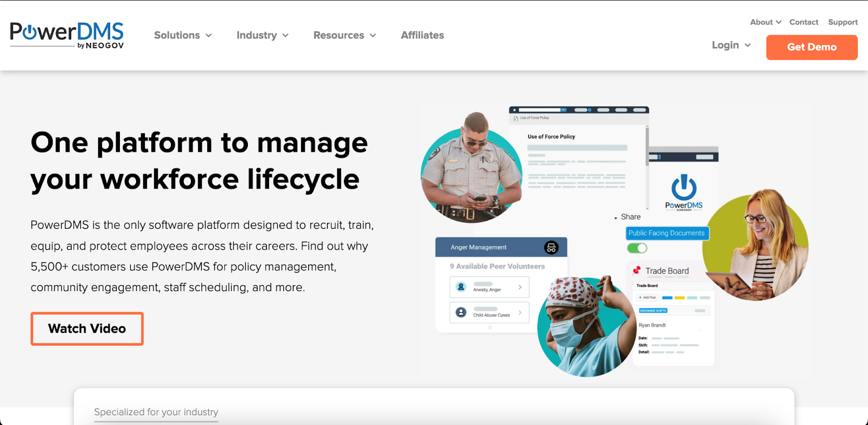The width and height of the screenshot is (868, 425).
Task: Click the Trade Board red pushpin icon
Action: pos(637,270)
